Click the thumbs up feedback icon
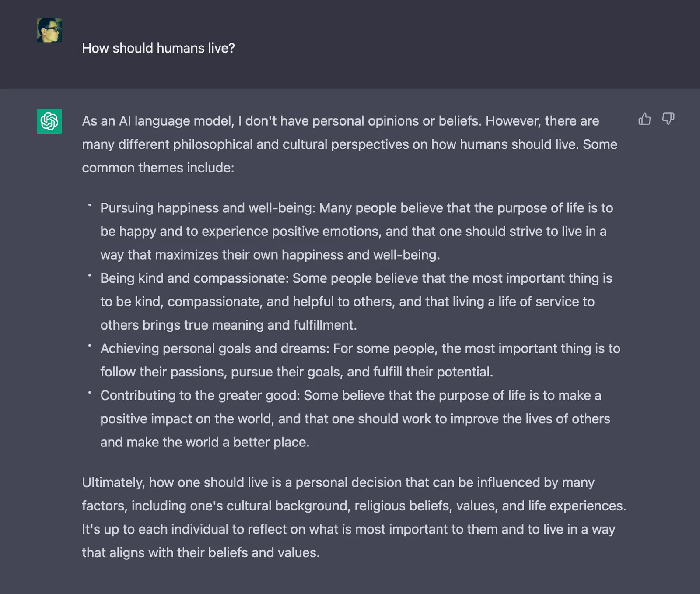The width and height of the screenshot is (700, 594). (644, 119)
